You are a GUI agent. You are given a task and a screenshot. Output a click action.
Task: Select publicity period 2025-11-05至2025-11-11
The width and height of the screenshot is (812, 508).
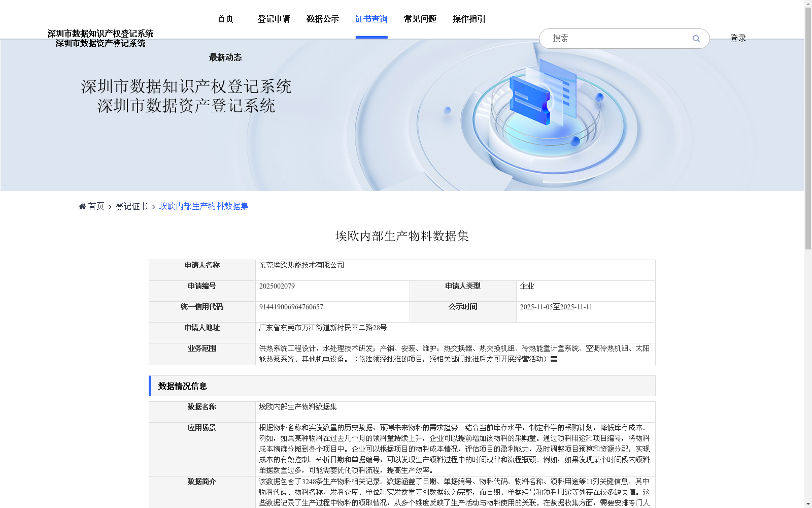pyautogui.click(x=556, y=307)
